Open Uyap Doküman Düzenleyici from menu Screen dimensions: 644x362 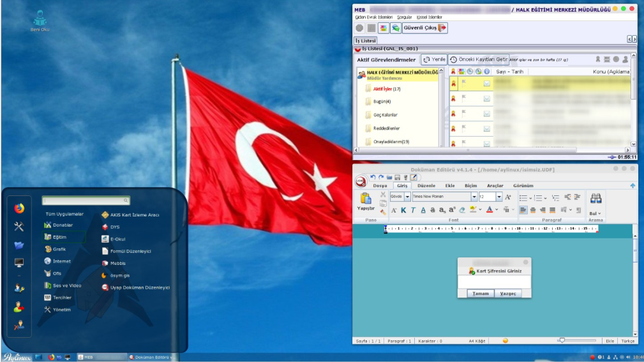(x=135, y=288)
